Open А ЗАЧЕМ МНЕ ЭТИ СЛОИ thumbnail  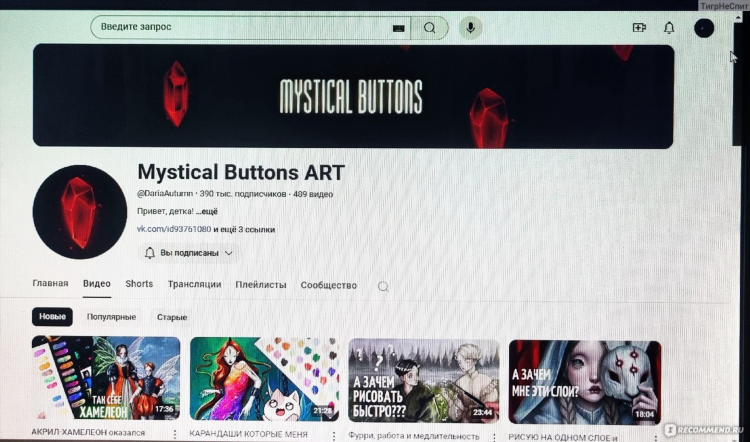click(585, 382)
